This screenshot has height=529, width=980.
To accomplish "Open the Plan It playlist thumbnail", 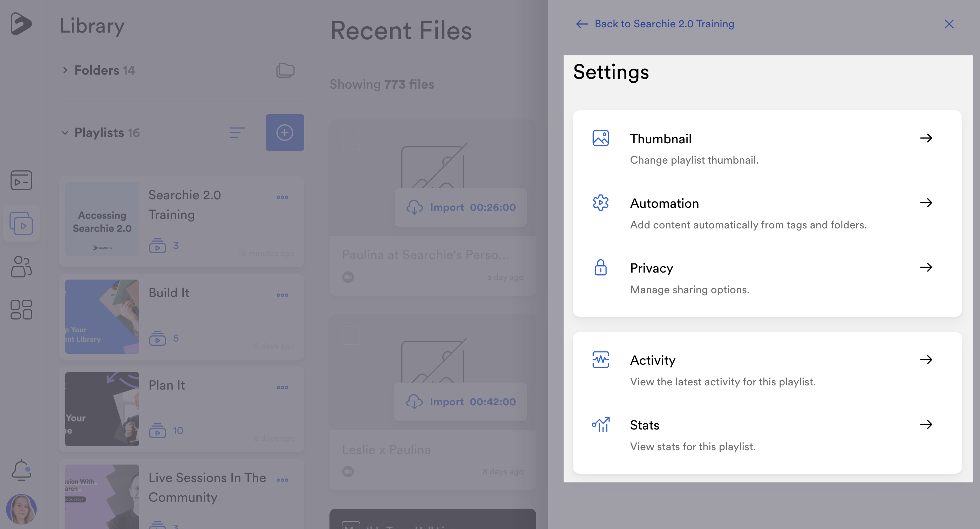I will click(x=102, y=409).
